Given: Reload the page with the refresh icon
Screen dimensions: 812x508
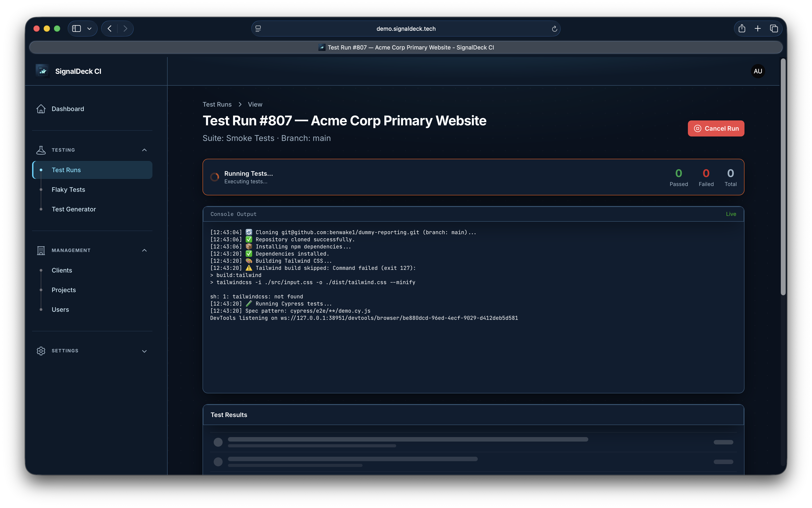Looking at the screenshot, I should click(x=554, y=29).
